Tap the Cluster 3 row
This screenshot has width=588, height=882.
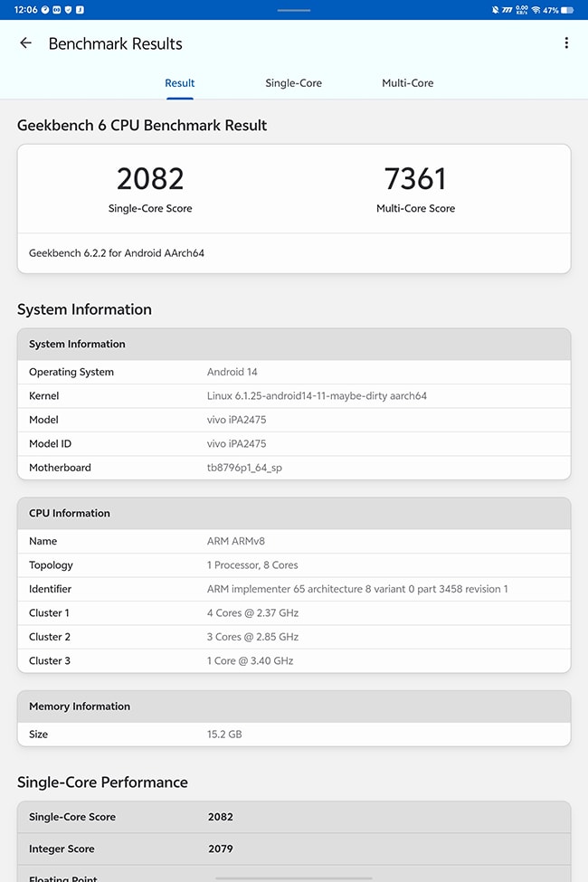coord(294,660)
